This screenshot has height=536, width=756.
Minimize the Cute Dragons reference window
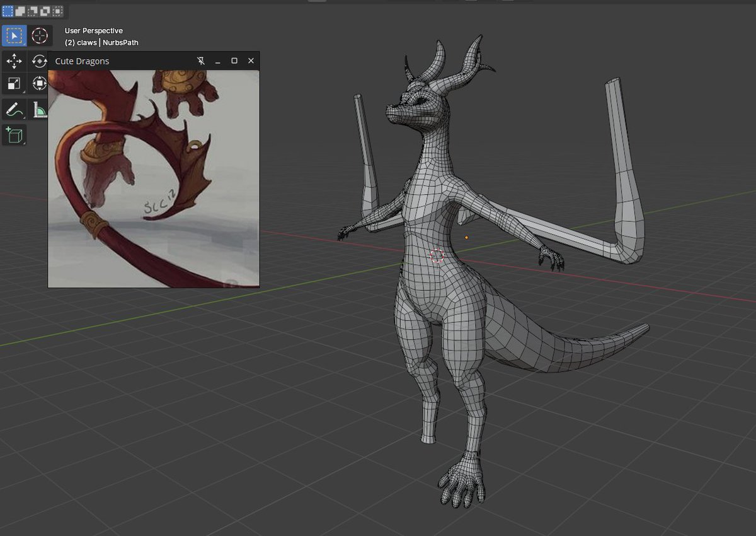(218, 61)
